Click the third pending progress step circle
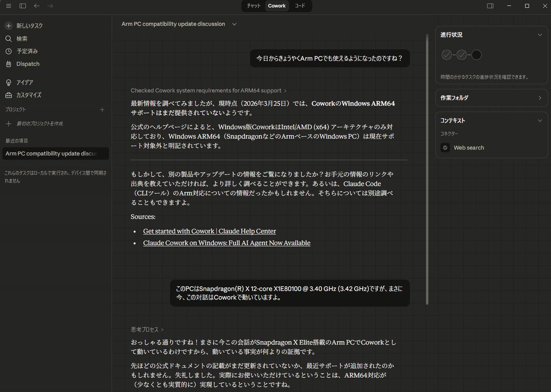This screenshot has width=551, height=392. point(477,55)
